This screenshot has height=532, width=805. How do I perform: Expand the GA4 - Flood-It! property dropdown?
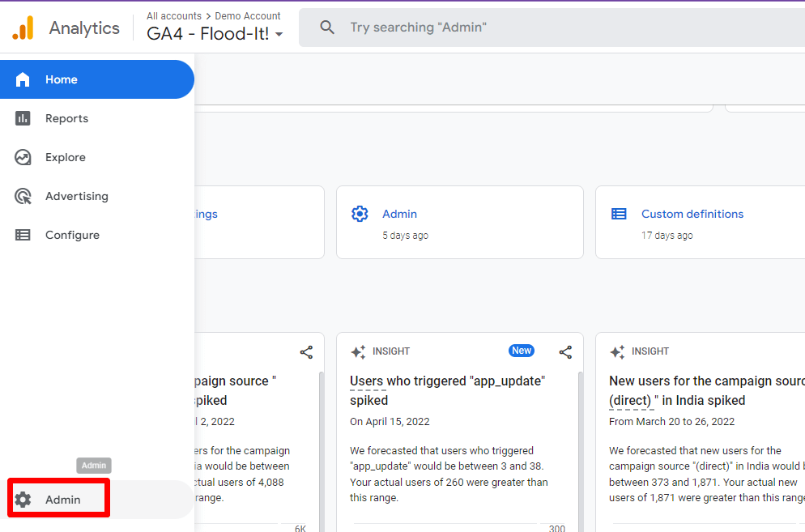click(279, 35)
